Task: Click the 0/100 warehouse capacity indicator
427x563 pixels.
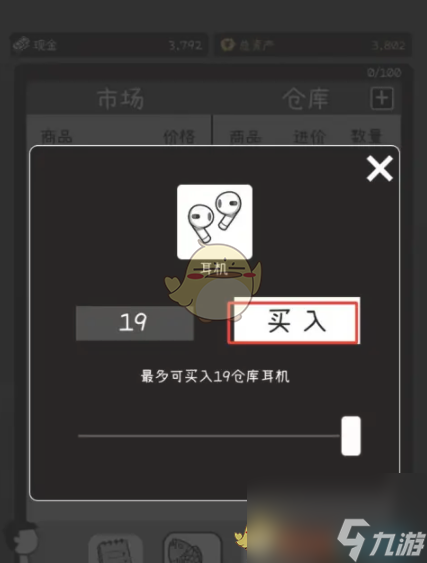Action: 384,73
